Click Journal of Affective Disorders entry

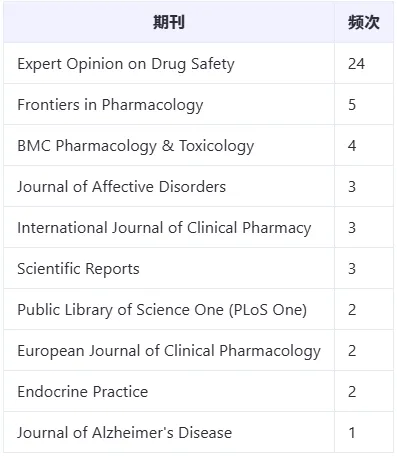122,187
